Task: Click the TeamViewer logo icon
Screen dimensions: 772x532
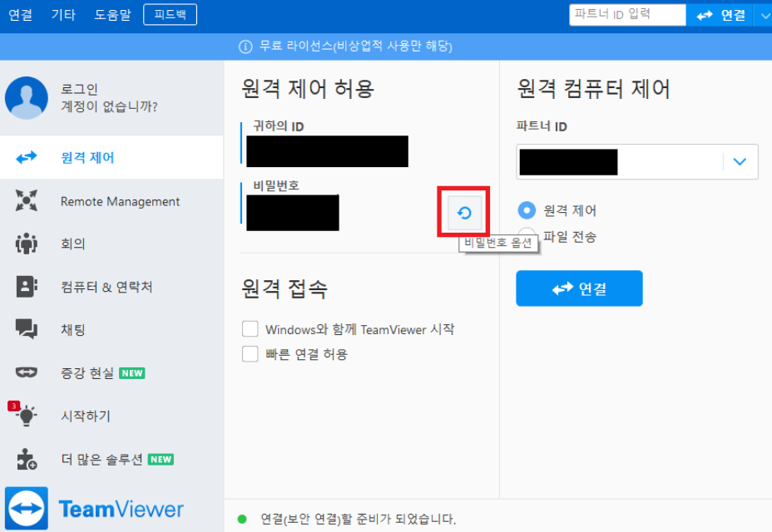Action: pos(27,509)
